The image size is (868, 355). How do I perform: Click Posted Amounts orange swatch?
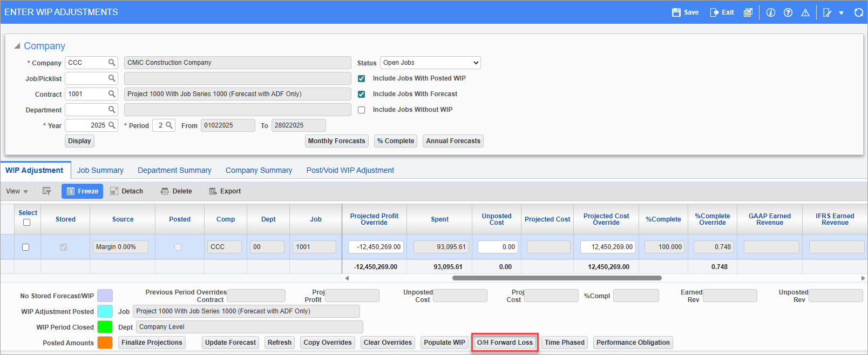[105, 343]
